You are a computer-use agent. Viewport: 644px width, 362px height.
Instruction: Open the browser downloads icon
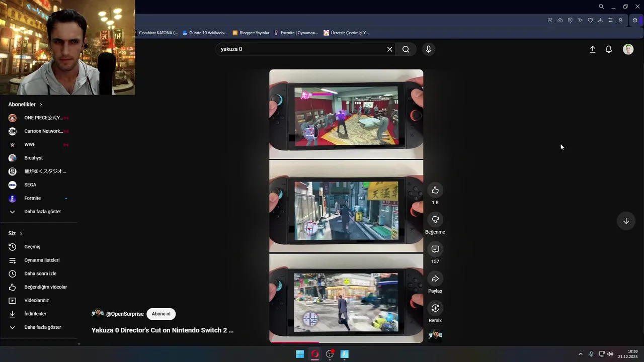(x=600, y=20)
